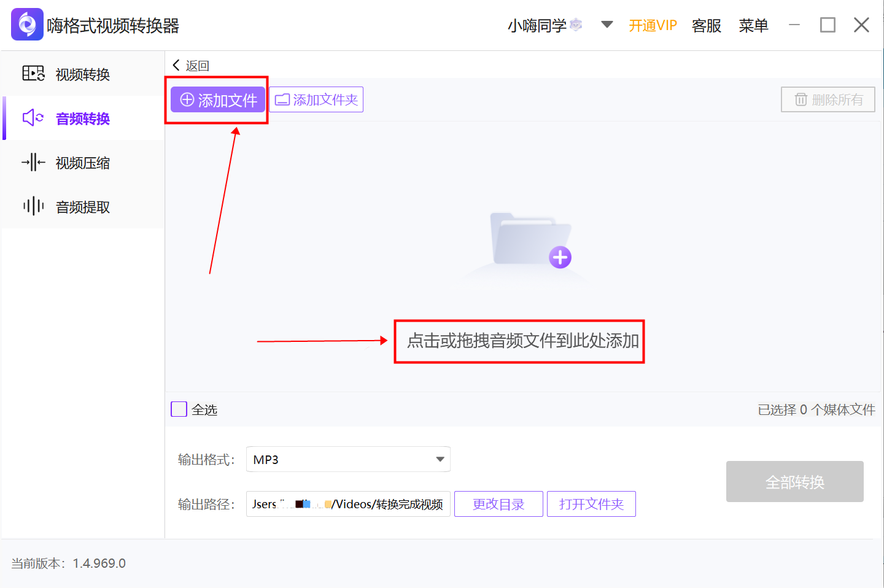Enable select-all for media files
The height and width of the screenshot is (588, 884).
pyautogui.click(x=179, y=409)
